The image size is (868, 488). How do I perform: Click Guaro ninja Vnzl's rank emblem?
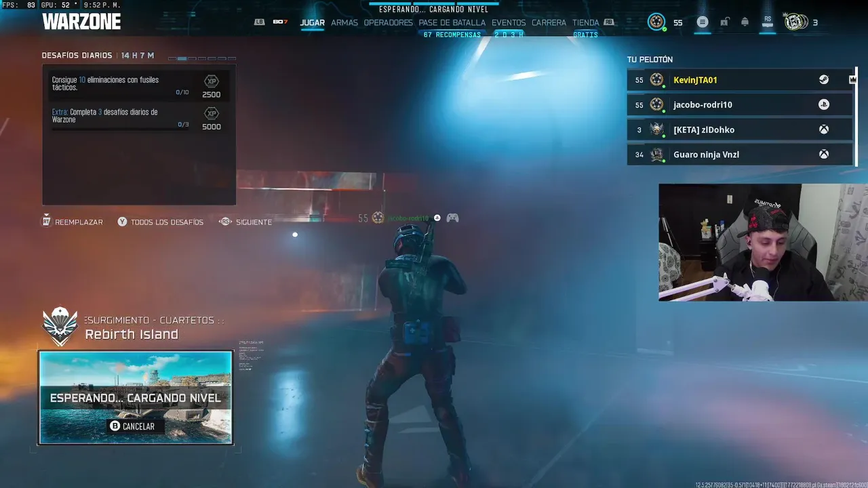click(656, 155)
